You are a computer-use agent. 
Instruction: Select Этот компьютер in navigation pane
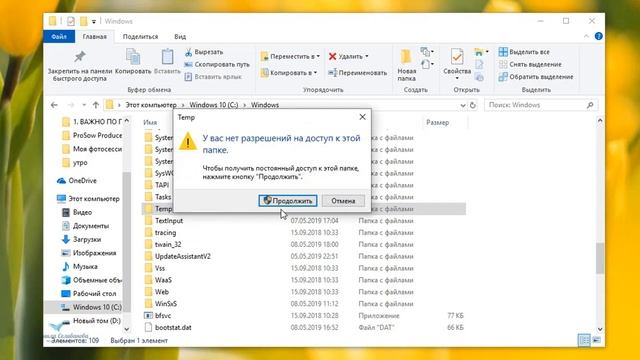click(x=88, y=199)
